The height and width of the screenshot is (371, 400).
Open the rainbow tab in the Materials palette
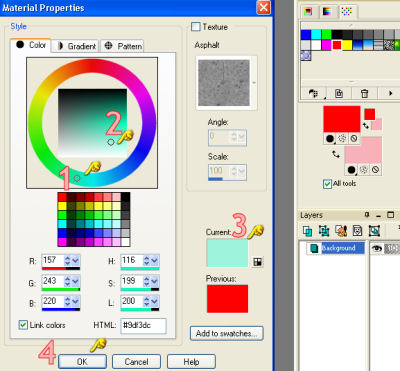[327, 12]
